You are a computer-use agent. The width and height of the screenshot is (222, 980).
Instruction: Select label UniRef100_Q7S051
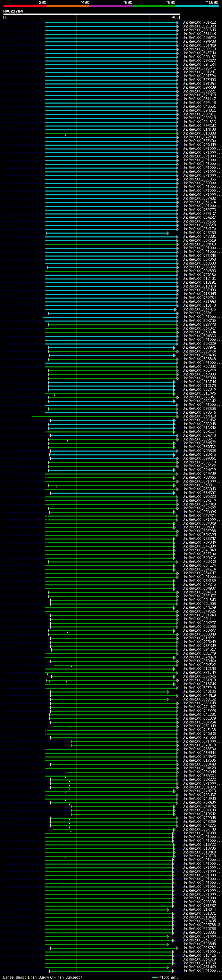coord(199,397)
